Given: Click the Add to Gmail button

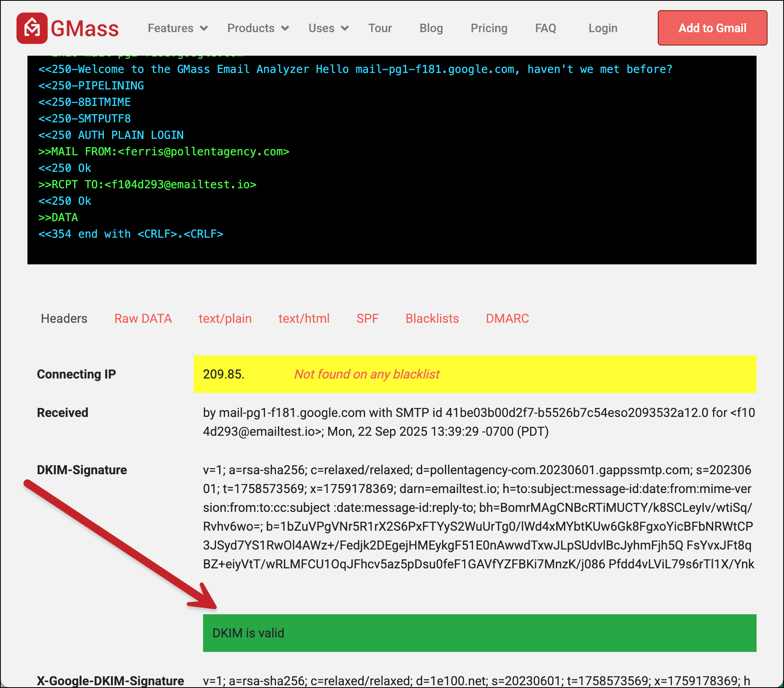Looking at the screenshot, I should pyautogui.click(x=712, y=27).
